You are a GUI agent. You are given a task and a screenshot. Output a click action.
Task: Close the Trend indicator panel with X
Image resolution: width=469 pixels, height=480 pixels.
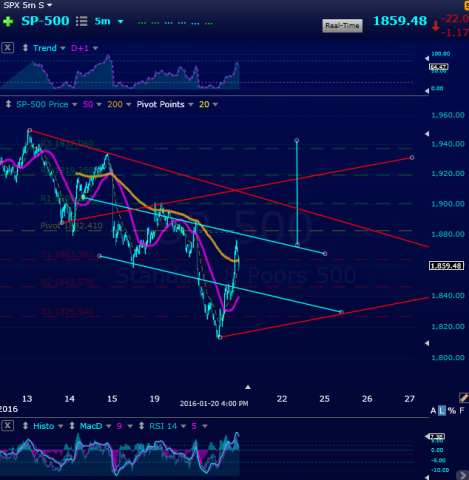(8, 48)
